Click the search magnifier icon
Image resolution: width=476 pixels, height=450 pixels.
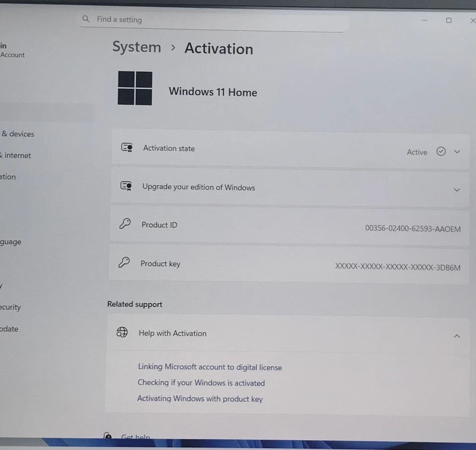86,19
